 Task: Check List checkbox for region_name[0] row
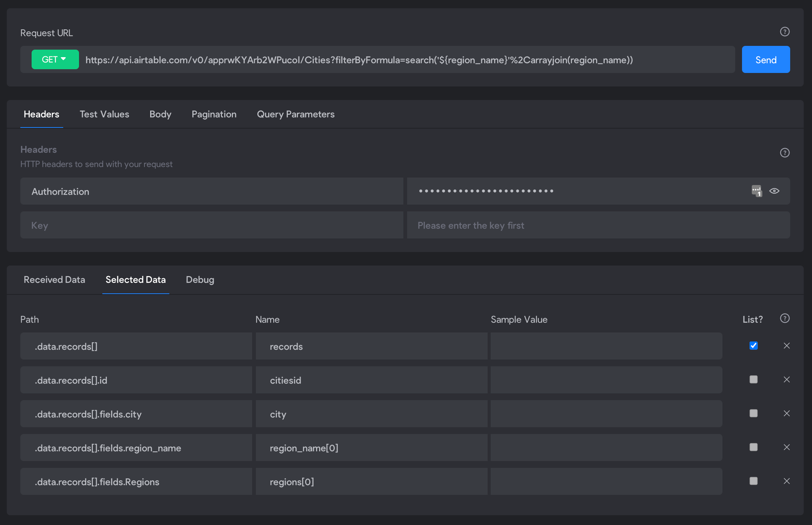point(753,447)
